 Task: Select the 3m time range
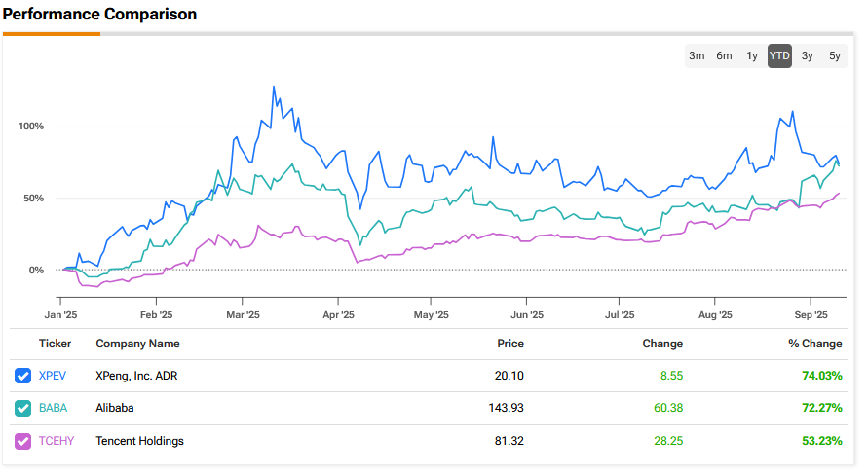tap(697, 55)
